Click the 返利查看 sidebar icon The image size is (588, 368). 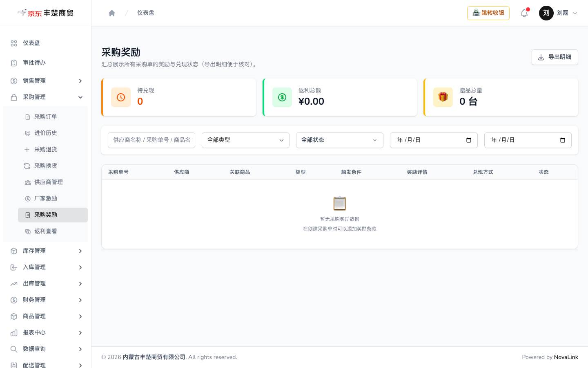[x=28, y=231]
